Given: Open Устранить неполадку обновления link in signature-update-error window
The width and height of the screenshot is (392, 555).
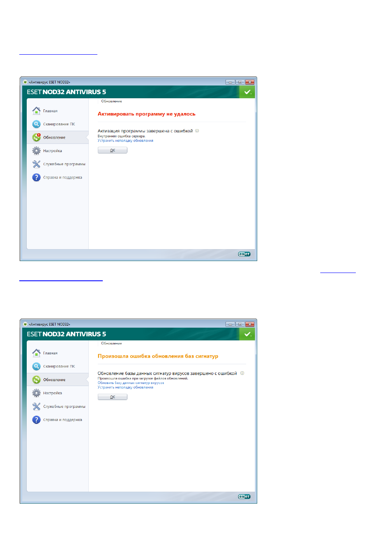Looking at the screenshot, I should (125, 387).
